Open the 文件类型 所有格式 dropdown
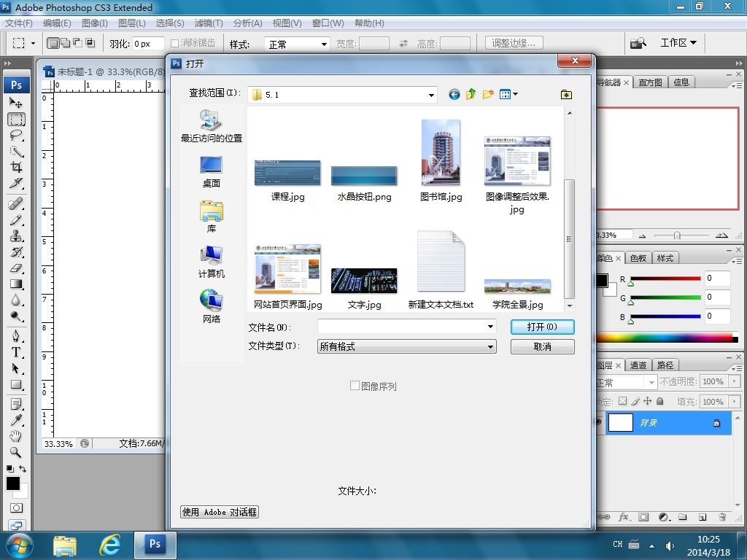The image size is (747, 560). click(x=407, y=346)
